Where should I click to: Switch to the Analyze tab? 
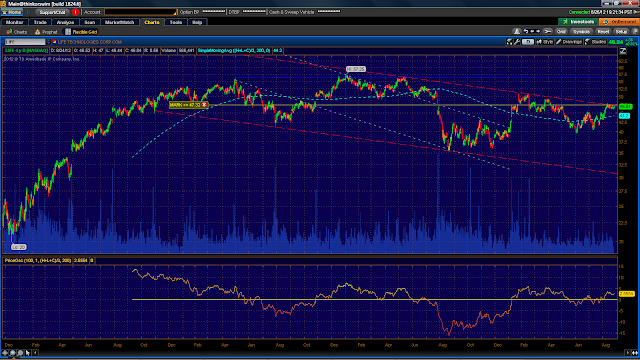pyautogui.click(x=65, y=22)
